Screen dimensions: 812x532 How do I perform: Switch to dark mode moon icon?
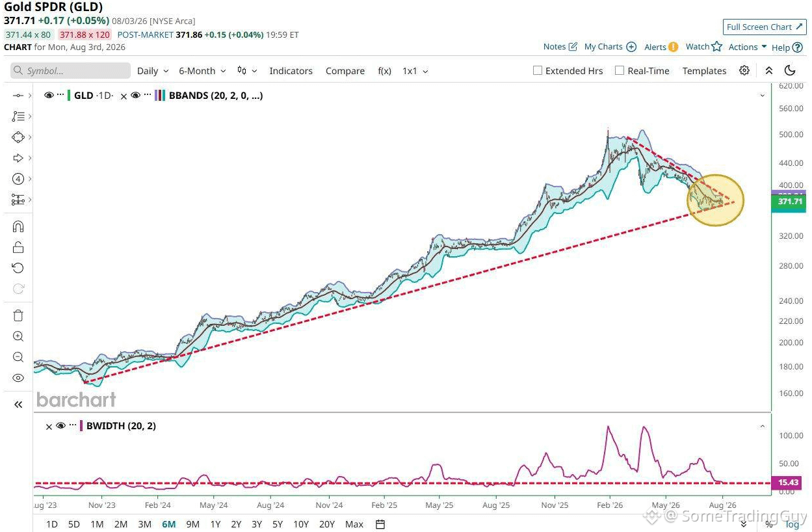point(790,71)
